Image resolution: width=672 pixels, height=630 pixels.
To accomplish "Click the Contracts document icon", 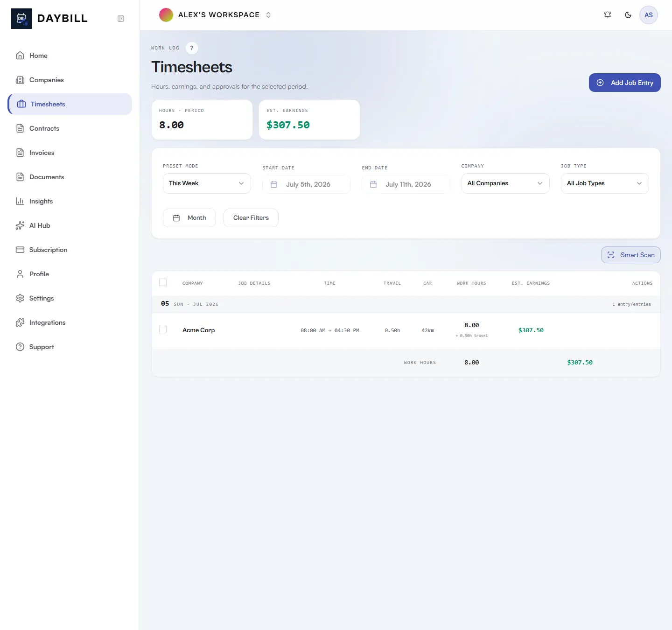I will (20, 128).
